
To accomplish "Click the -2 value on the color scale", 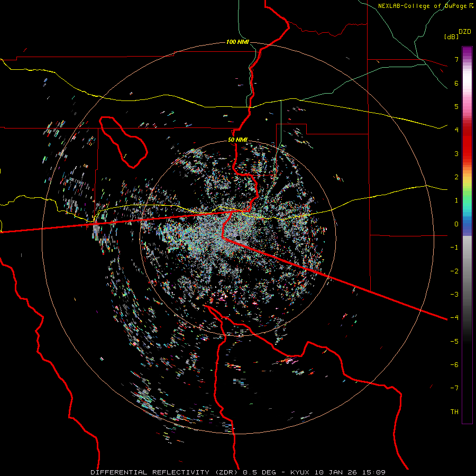I will [454, 271].
